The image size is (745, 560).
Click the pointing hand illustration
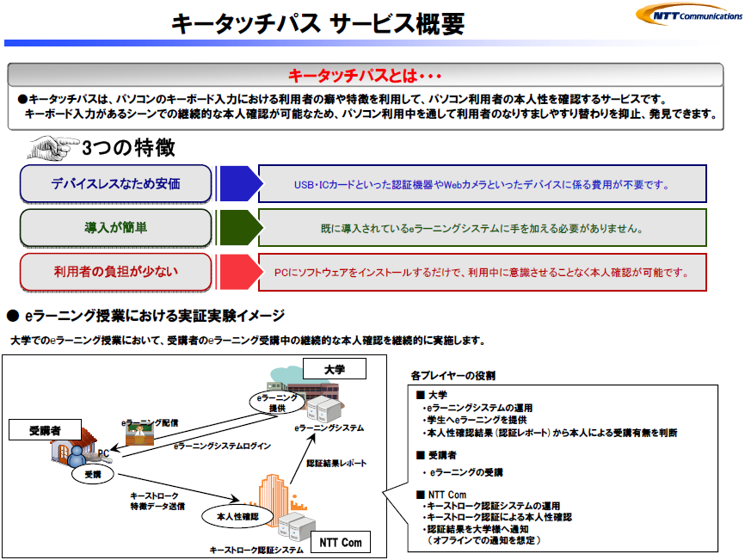tap(52, 148)
